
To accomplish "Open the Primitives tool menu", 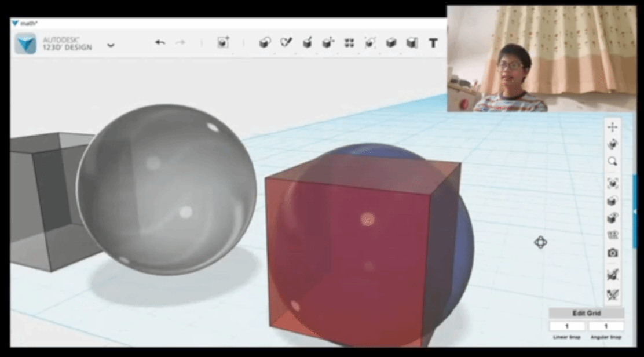I will point(265,43).
